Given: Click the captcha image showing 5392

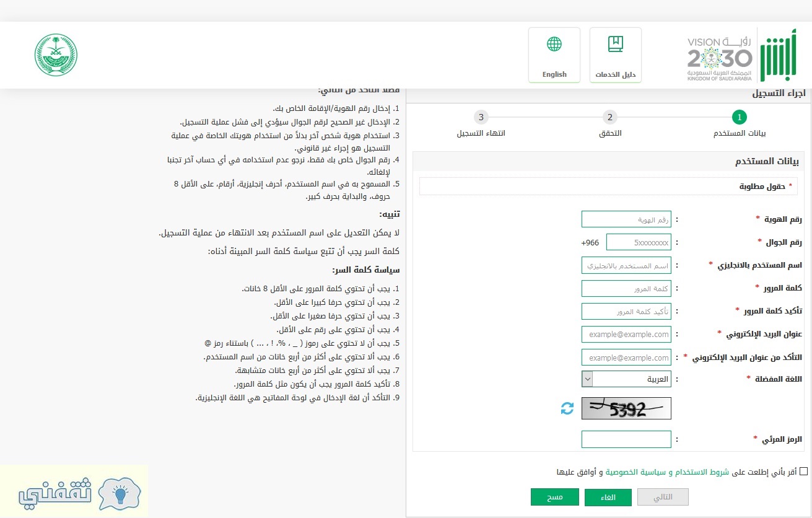Looking at the screenshot, I should click(x=626, y=408).
